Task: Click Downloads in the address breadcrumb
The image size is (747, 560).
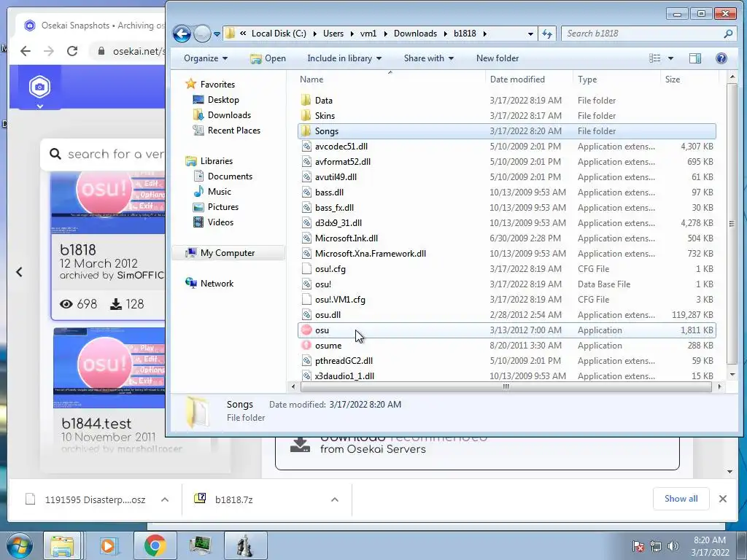Action: (x=415, y=34)
